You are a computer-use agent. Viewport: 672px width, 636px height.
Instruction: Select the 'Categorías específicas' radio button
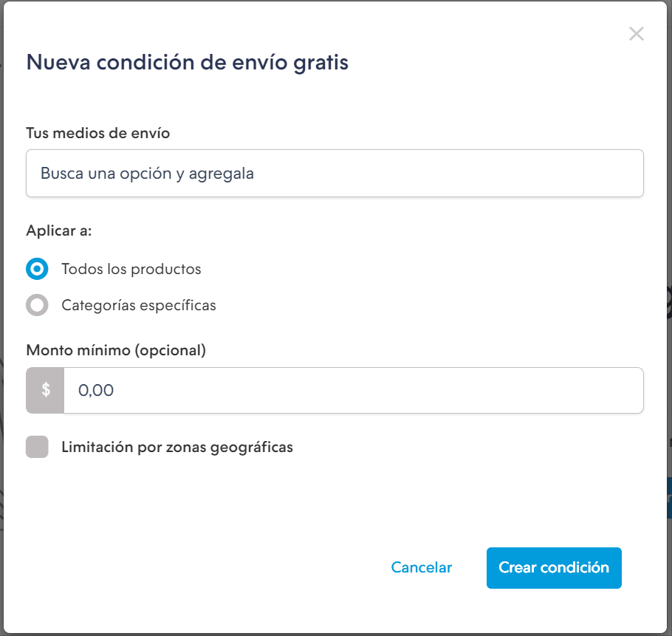pyautogui.click(x=37, y=305)
